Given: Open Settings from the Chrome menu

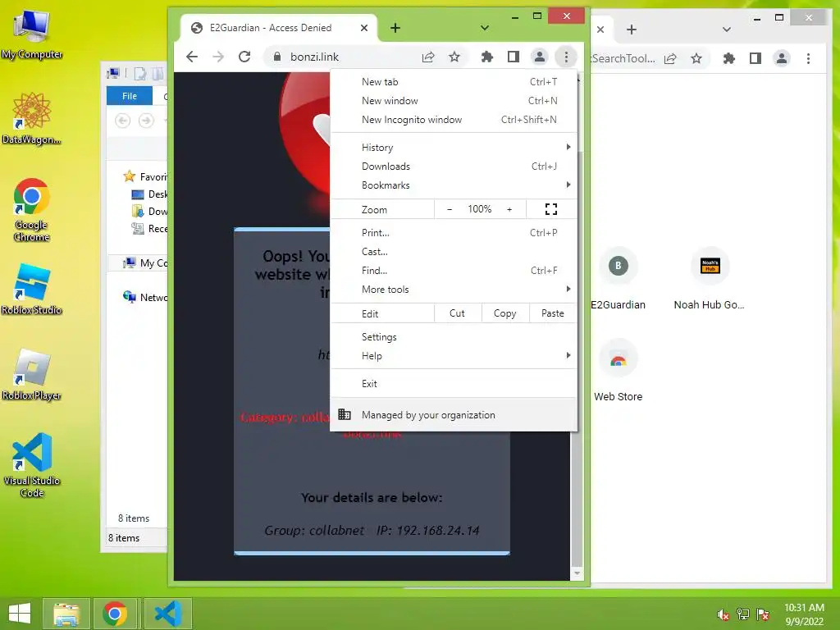Looking at the screenshot, I should pyautogui.click(x=454, y=337).
